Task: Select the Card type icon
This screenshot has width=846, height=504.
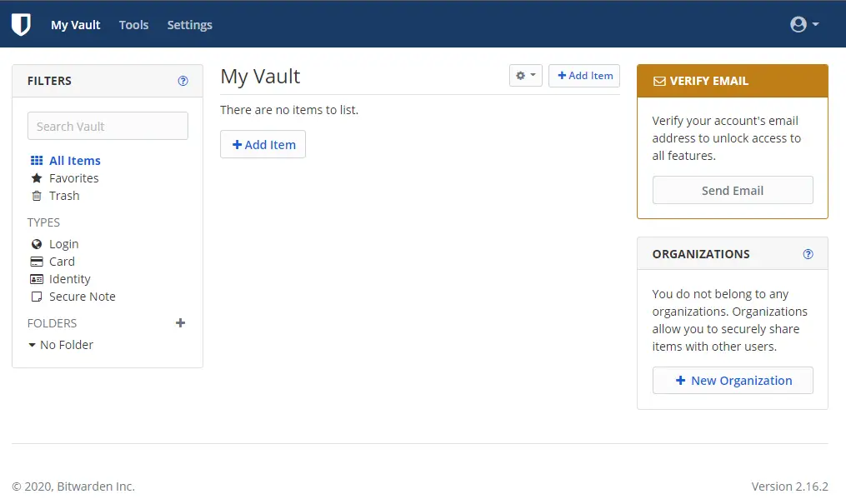Action: (x=38, y=261)
